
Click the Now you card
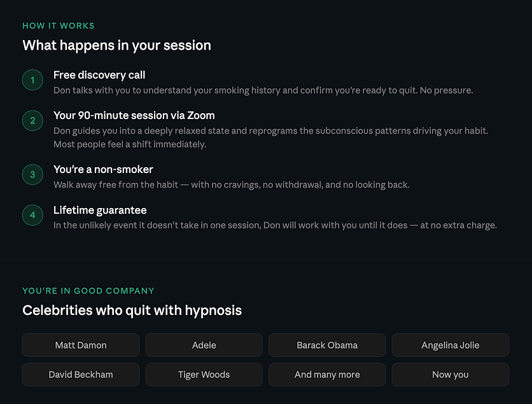pyautogui.click(x=451, y=375)
